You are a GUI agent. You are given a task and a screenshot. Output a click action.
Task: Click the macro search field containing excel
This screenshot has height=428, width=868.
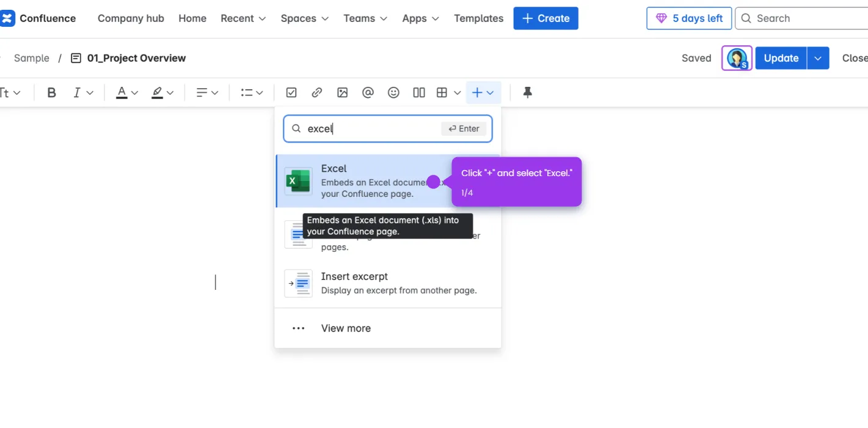coord(388,128)
